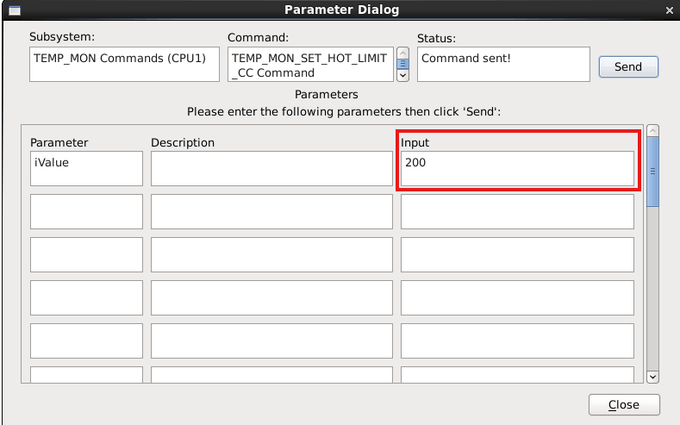Click the fifth row Parameter field
The image size is (680, 425).
(x=86, y=341)
